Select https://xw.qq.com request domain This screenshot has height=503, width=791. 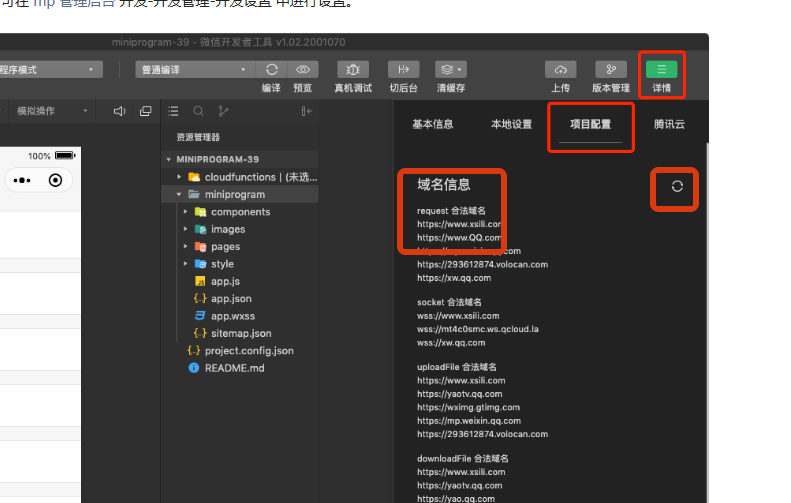pyautogui.click(x=454, y=278)
